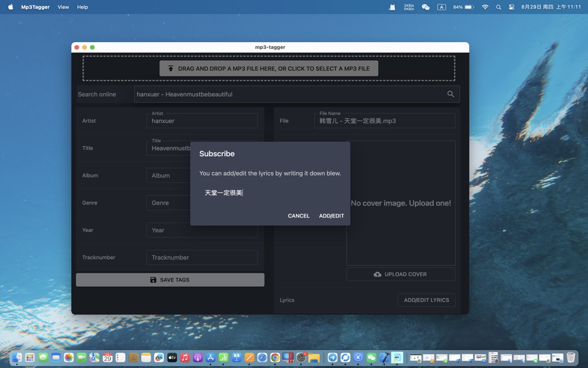
Task: Open Spotlight via the magnifier menu bar icon
Action: click(498, 7)
